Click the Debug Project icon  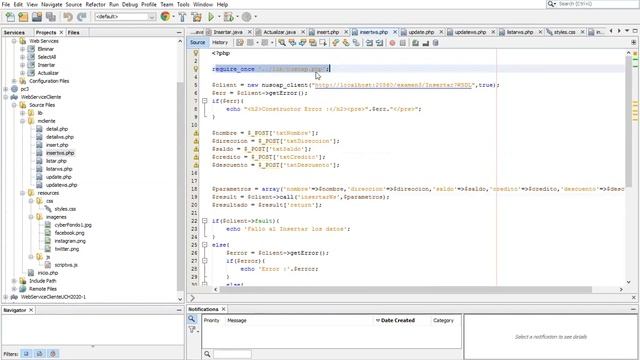(229, 17)
